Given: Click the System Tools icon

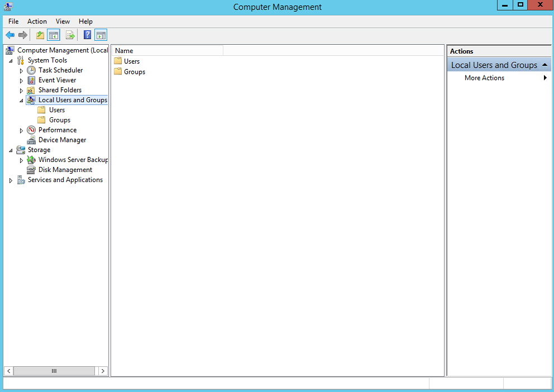Looking at the screenshot, I should click(x=21, y=60).
